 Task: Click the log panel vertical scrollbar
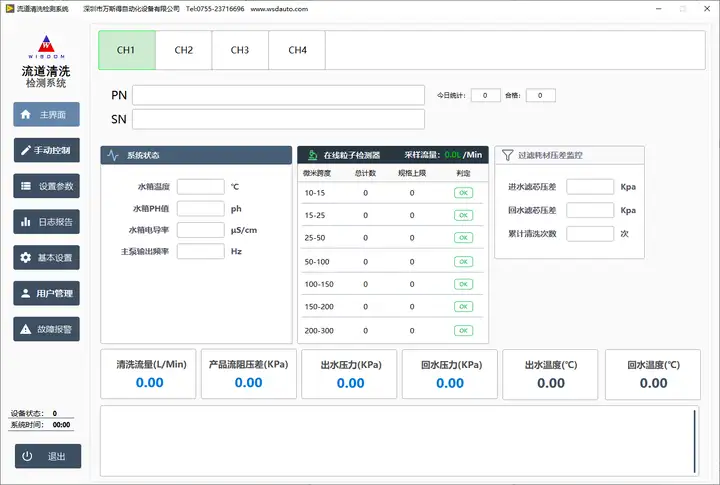(x=694, y=441)
